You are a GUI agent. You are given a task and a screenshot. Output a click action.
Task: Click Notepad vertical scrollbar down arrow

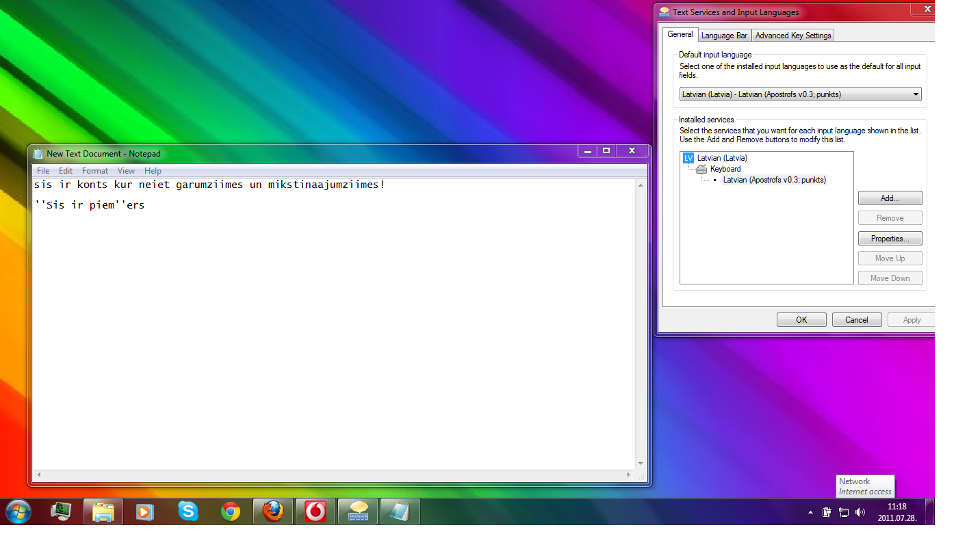tap(641, 464)
